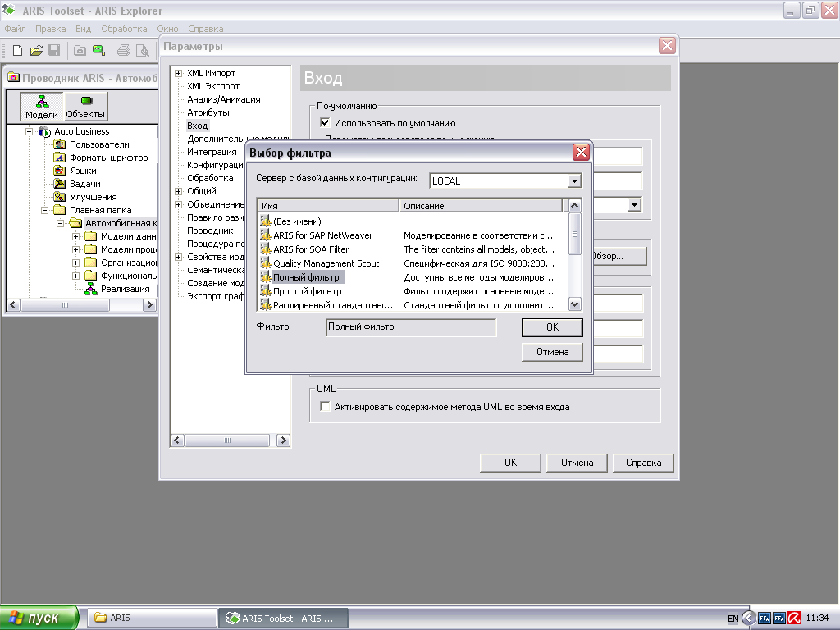Open ARIS folder taskbar button

click(x=152, y=618)
